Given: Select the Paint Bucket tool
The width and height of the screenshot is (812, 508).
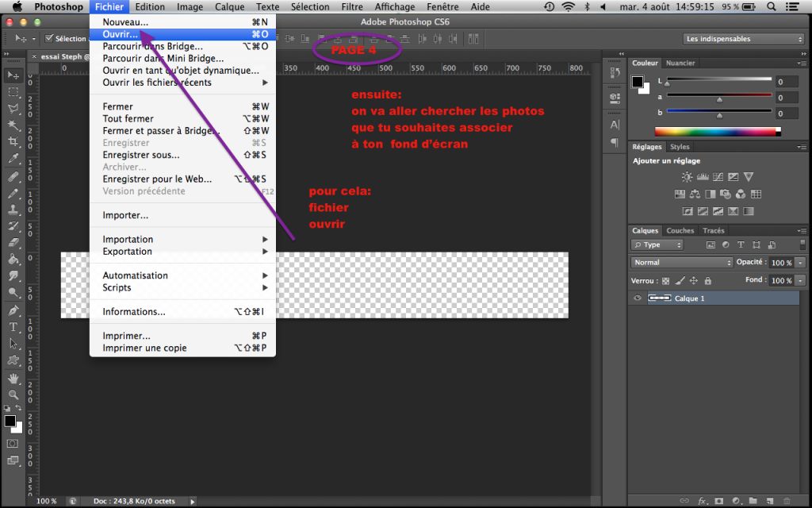Looking at the screenshot, I should (x=13, y=260).
